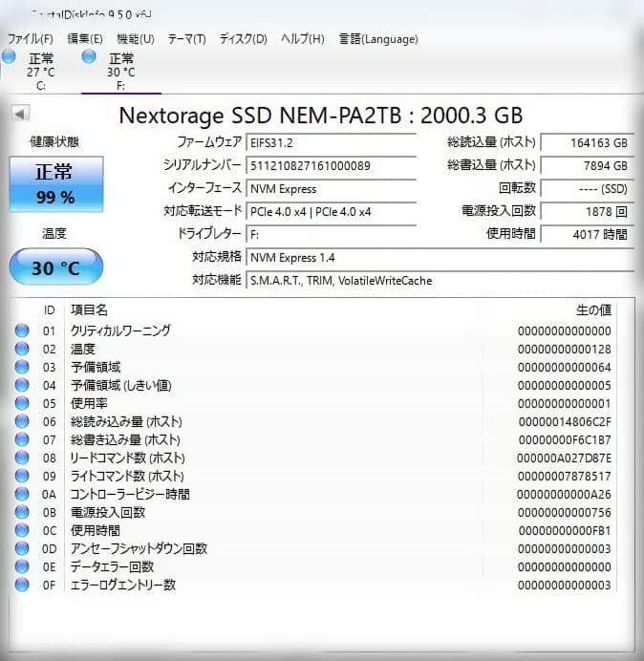Open the 編集(E) menu
The image size is (644, 661).
[85, 39]
